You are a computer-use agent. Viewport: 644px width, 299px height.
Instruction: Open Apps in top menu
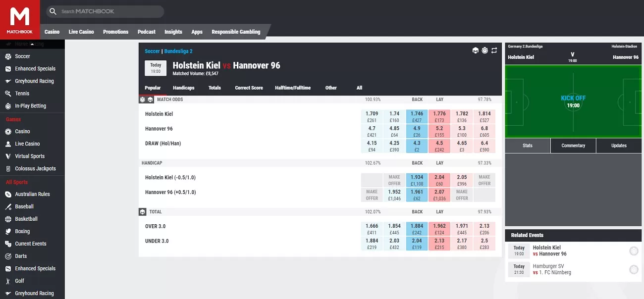(197, 32)
